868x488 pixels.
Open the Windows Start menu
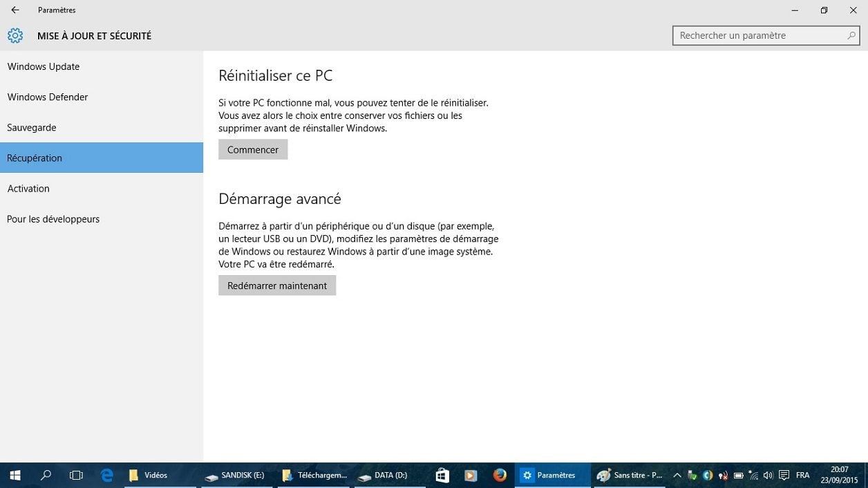(15, 475)
